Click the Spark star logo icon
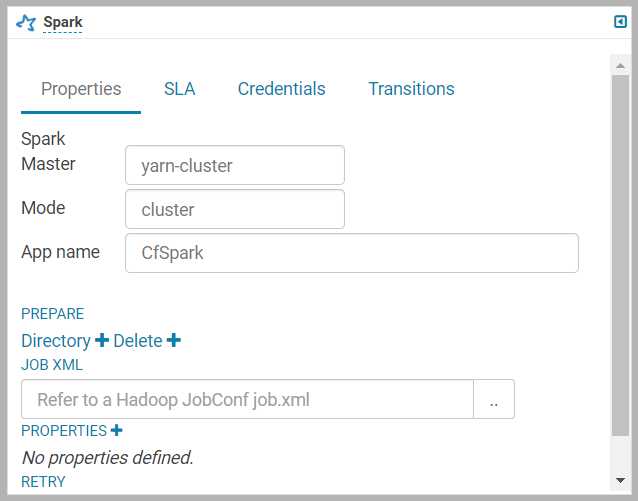 coord(26,23)
